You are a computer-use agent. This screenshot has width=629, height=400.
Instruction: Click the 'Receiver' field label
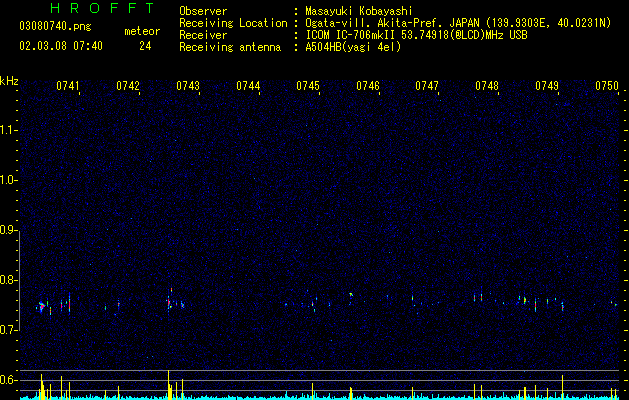click(203, 35)
